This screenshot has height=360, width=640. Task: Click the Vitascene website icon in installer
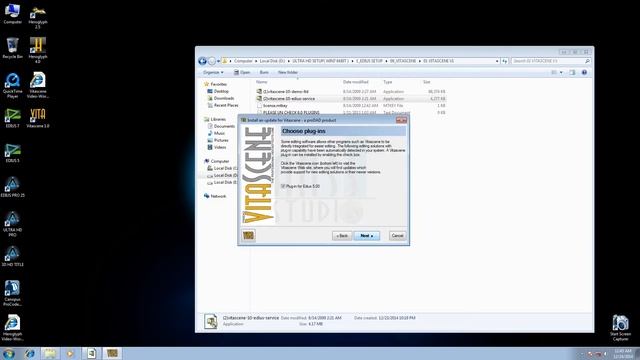[248, 236]
